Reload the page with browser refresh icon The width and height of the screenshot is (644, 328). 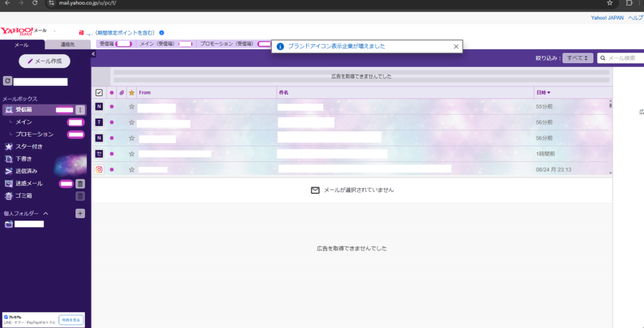(35, 3)
